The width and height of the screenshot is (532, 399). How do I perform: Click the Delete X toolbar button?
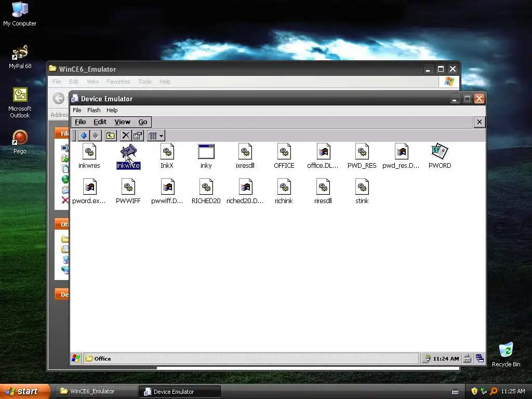coord(126,136)
